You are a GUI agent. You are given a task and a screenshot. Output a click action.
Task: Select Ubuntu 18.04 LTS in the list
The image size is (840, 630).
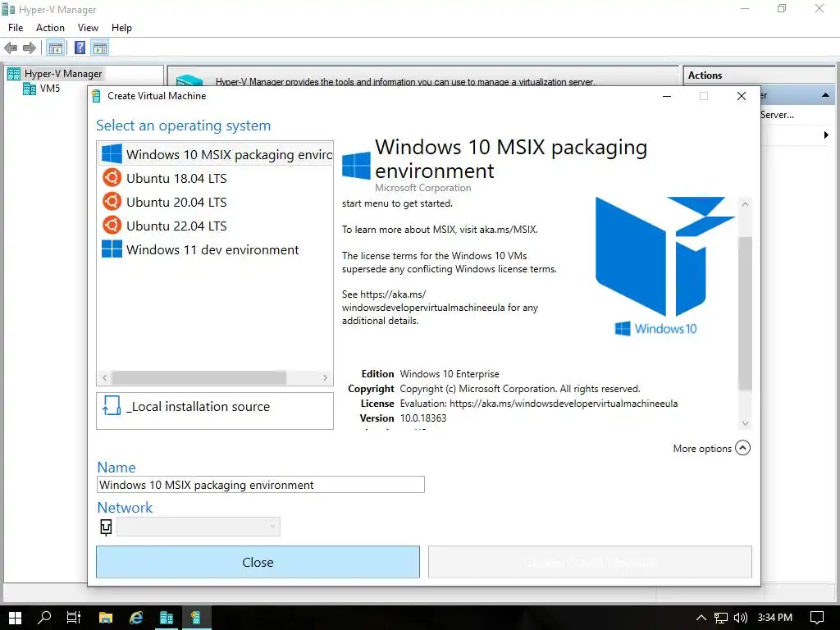[216, 178]
